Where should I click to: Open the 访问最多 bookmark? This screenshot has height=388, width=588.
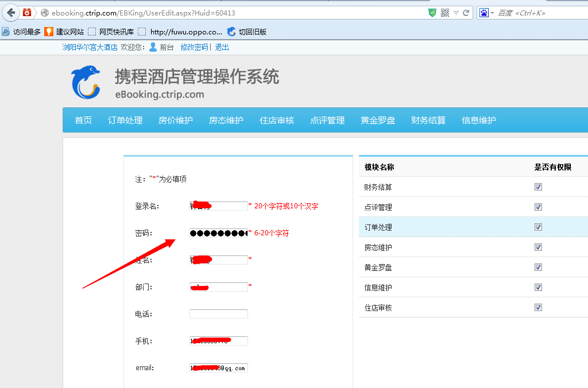pos(21,32)
